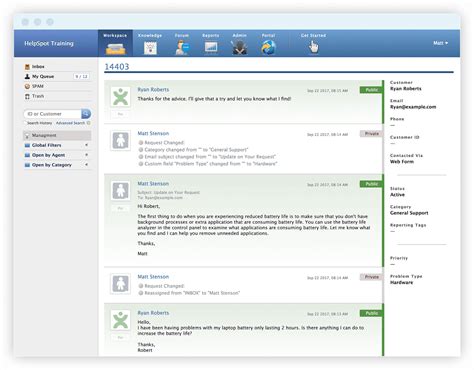Click the Hardware problem type value
This screenshot has height=370, width=474.
401,283
